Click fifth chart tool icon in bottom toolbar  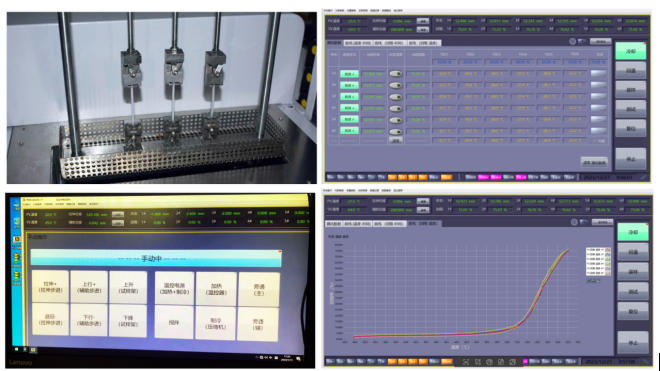pos(512,362)
